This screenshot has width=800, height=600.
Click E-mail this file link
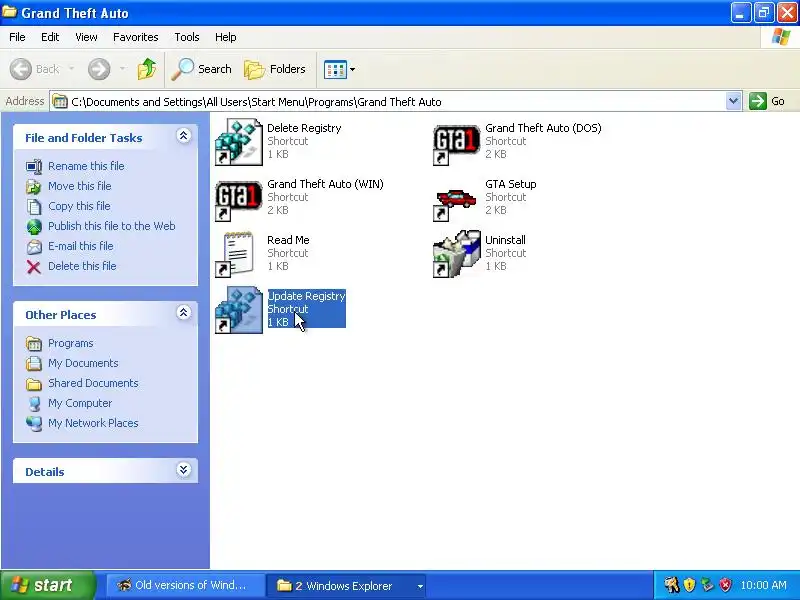coord(81,246)
